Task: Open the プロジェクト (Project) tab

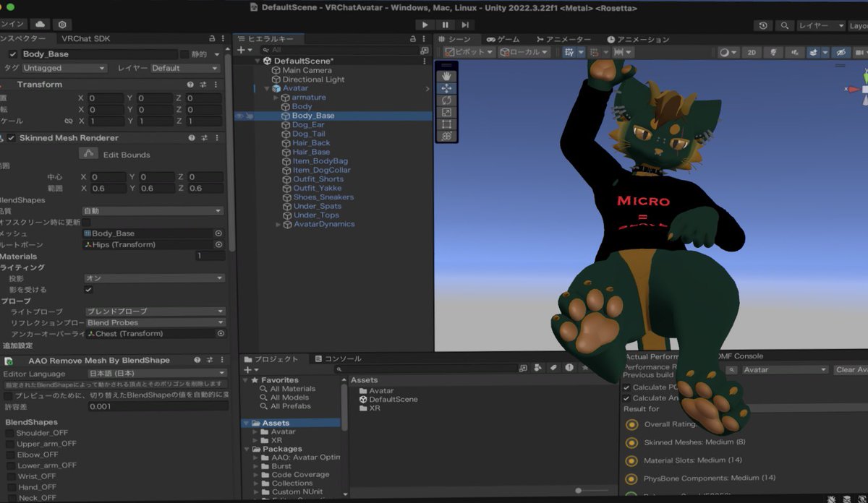Action: click(271, 359)
